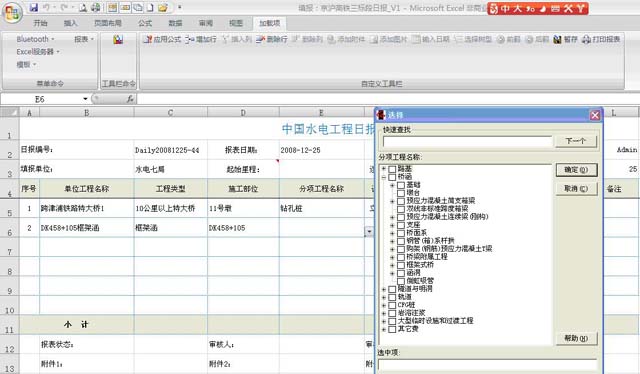Click the 下一个 find next button

pyautogui.click(x=576, y=141)
